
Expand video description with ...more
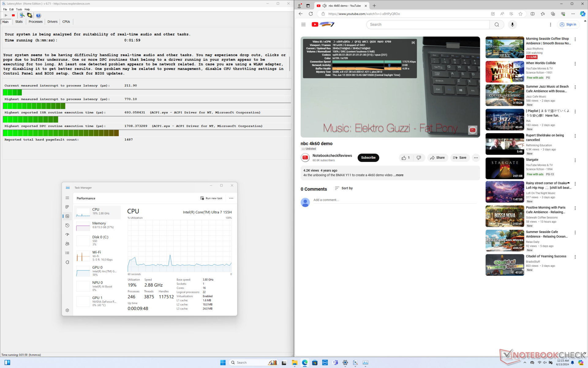coord(398,175)
